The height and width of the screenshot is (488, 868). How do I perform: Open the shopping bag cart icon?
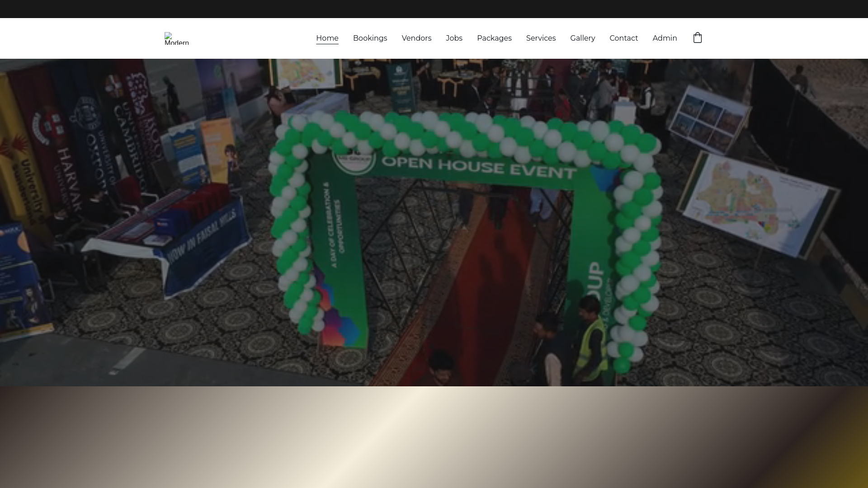tap(698, 38)
